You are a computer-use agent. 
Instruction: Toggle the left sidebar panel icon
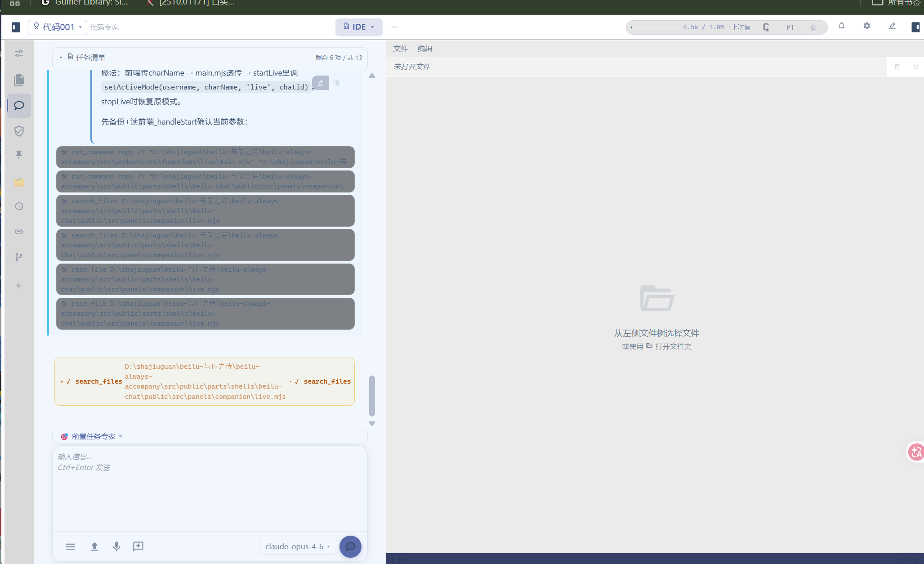pos(16,27)
